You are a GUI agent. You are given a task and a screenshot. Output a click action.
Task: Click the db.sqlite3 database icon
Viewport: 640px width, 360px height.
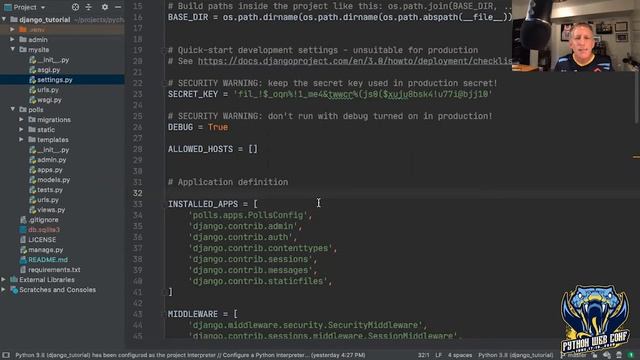23,230
